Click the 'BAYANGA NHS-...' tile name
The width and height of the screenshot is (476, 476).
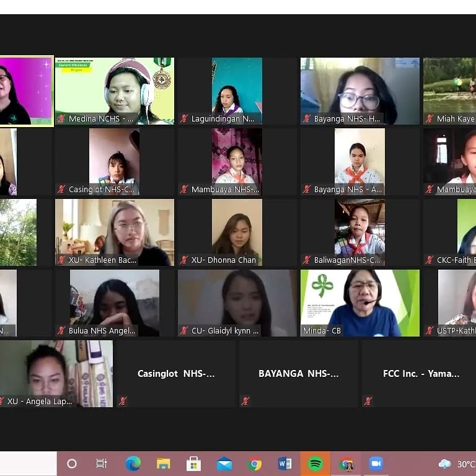point(298,373)
